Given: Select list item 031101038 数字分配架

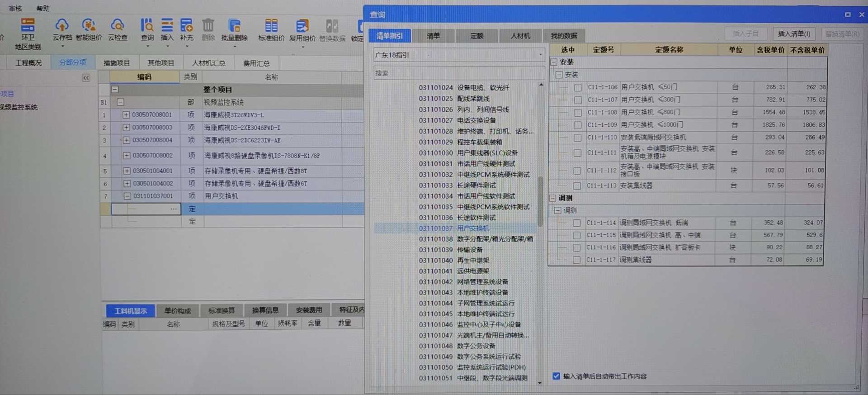Looking at the screenshot, I should click(x=476, y=239).
